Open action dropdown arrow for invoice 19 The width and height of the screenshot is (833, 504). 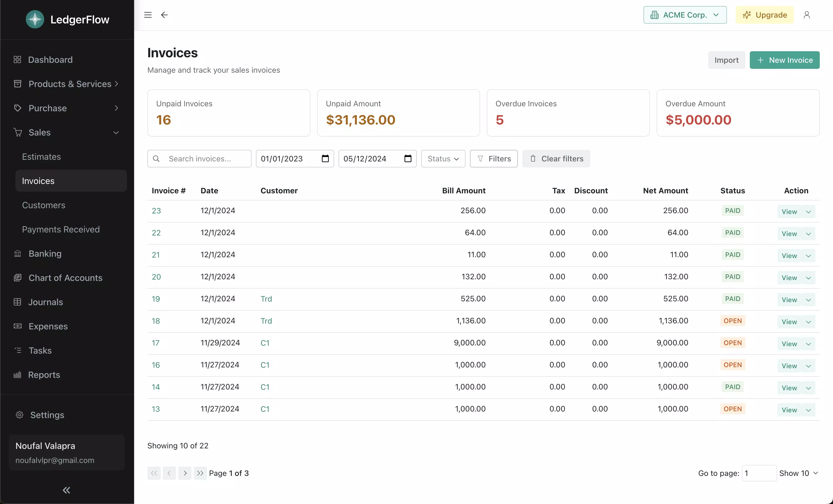pos(808,300)
